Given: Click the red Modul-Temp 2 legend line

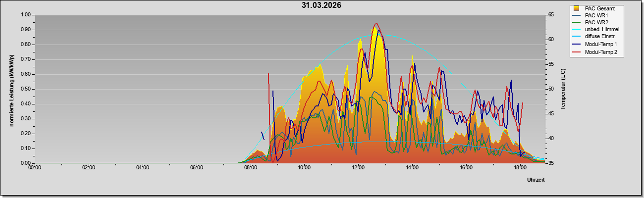Looking at the screenshot, I should (x=577, y=52).
